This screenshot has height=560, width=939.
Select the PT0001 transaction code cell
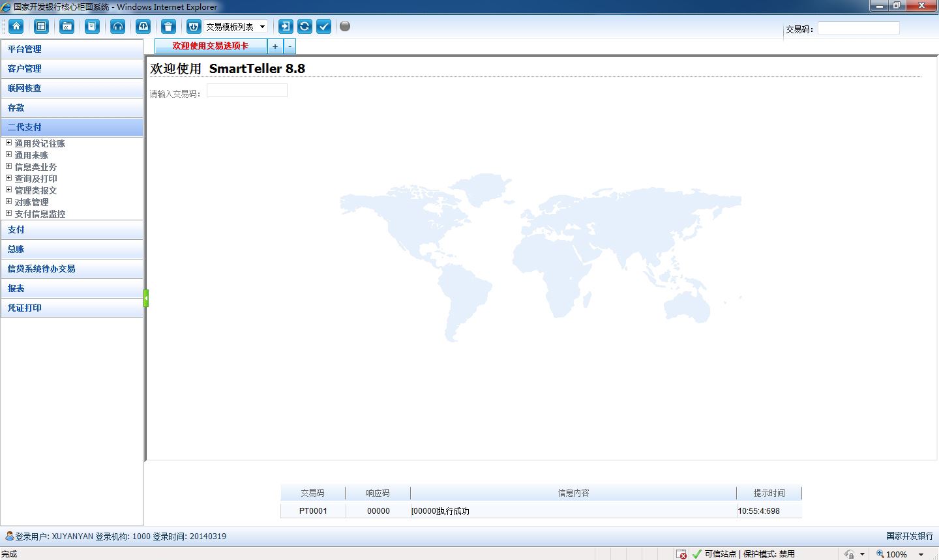point(313,511)
